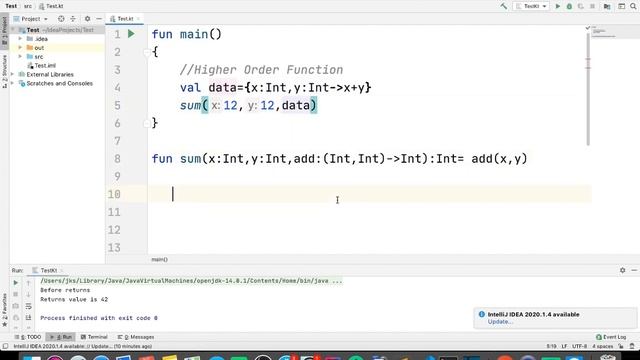Image resolution: width=640 pixels, height=360 pixels.
Task: Open Project panel gear options
Action: point(87,19)
